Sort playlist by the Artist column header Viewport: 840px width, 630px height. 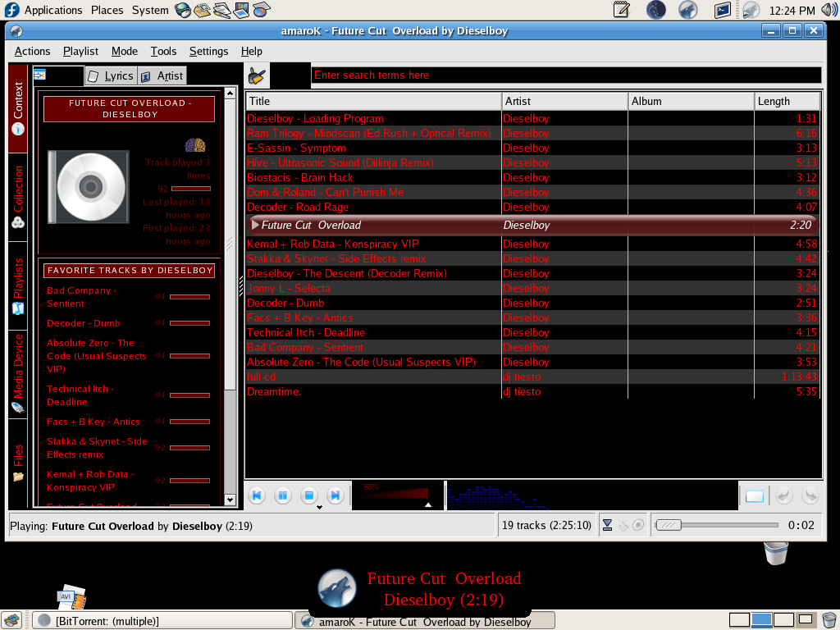click(565, 101)
